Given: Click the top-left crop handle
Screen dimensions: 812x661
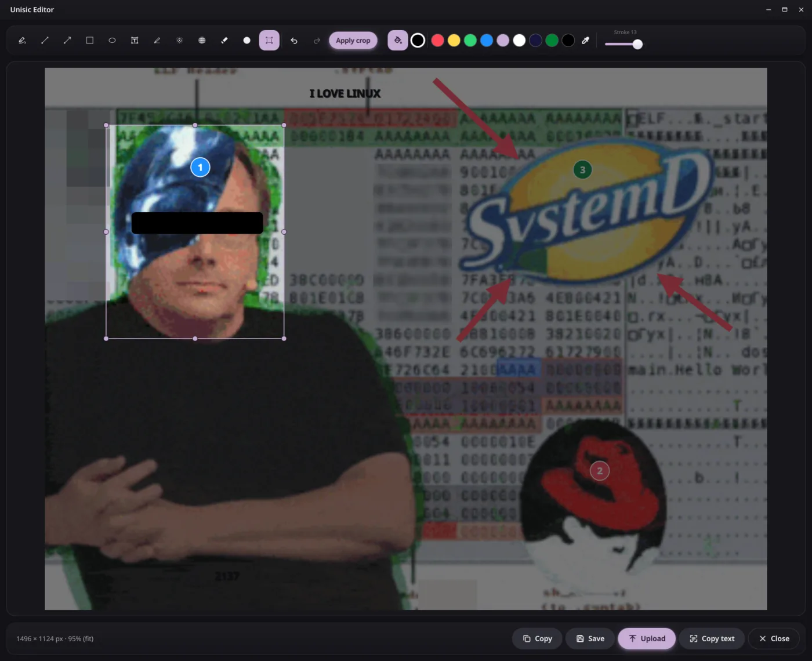Looking at the screenshot, I should 106,125.
